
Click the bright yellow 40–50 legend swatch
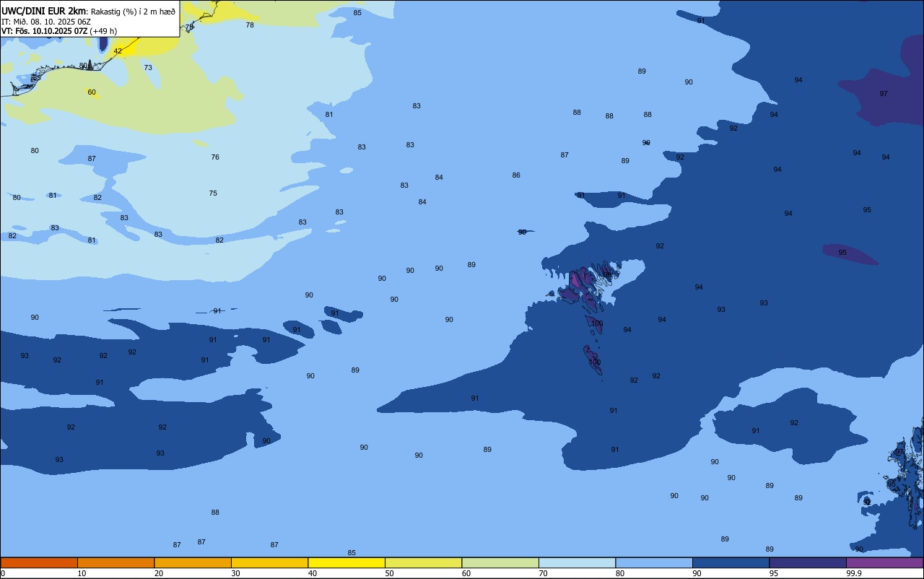(x=346, y=562)
